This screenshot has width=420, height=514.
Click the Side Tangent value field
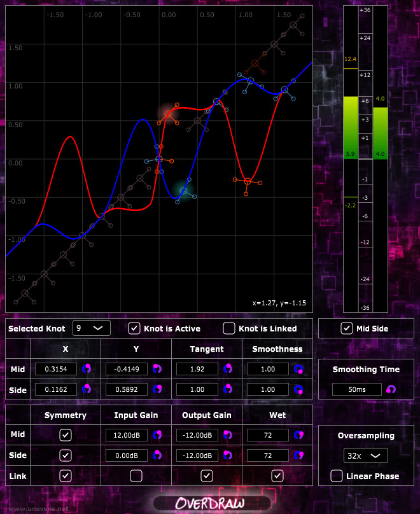coord(197,389)
